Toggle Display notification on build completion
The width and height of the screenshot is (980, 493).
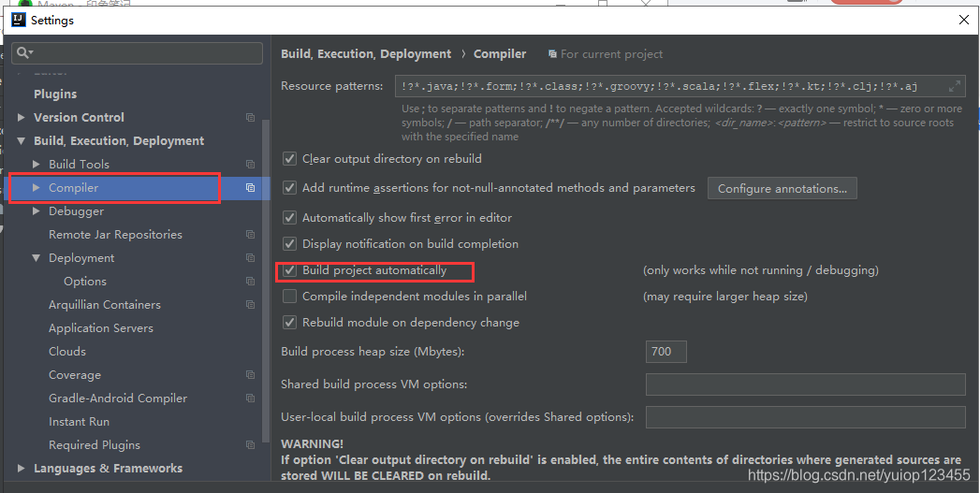[x=289, y=243]
